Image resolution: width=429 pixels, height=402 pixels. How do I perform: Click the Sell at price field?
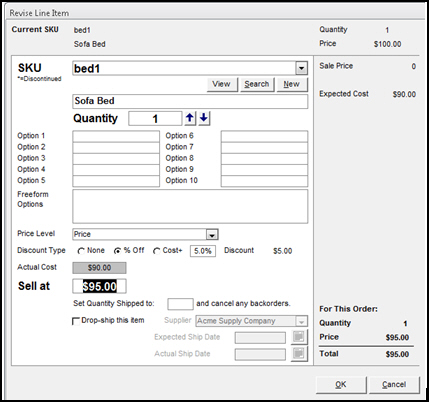coord(99,286)
